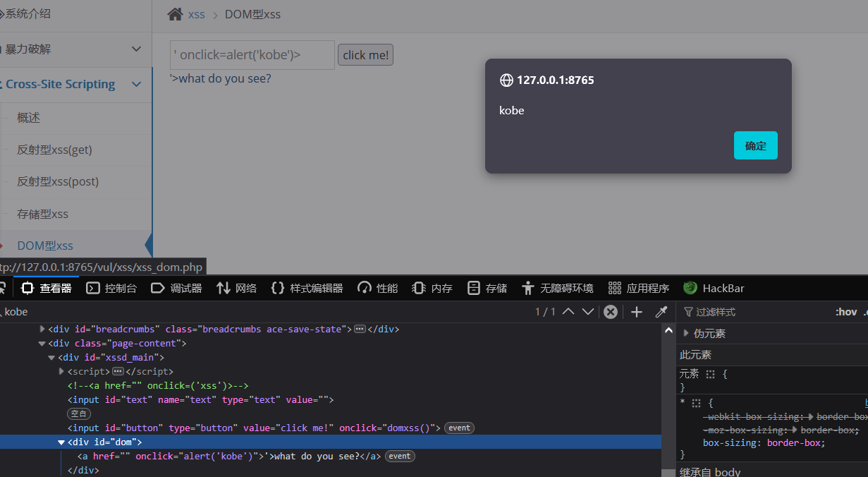Open 存储型xss in sidebar

click(x=42, y=214)
